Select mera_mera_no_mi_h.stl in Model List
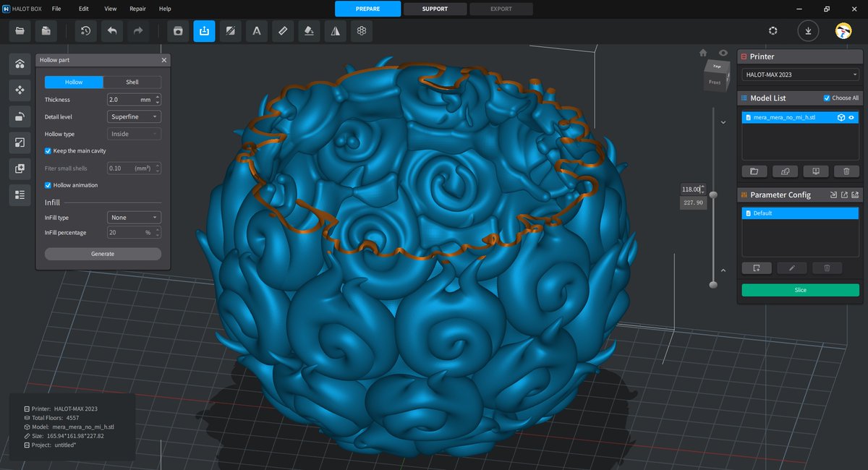This screenshot has height=470, width=868. [800, 117]
